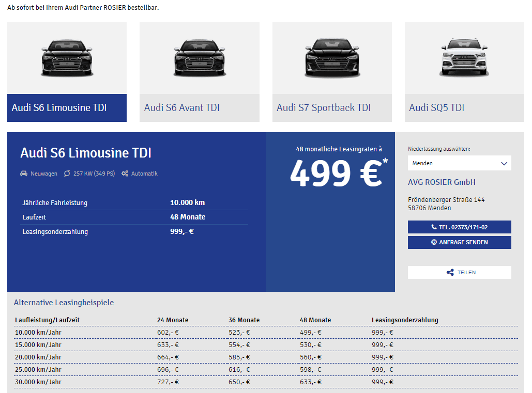Click the 10.000 km Fahrleistung value
The width and height of the screenshot is (532, 393).
187,202
